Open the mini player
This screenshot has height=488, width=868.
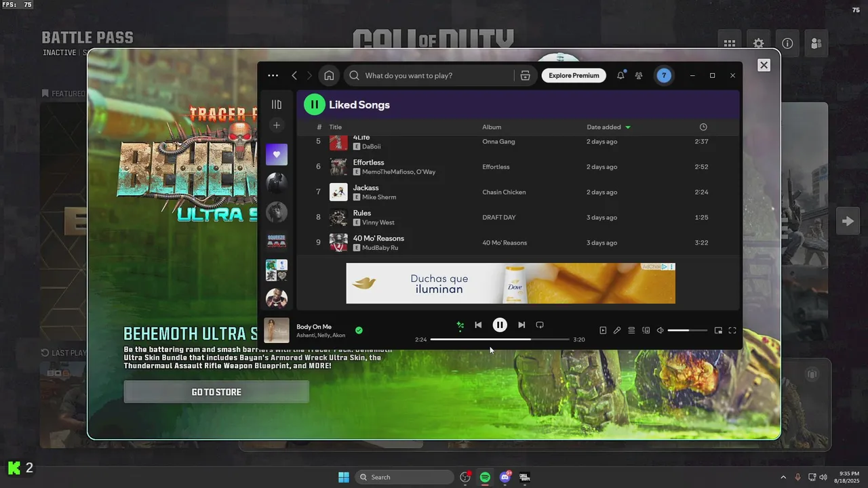tap(718, 331)
